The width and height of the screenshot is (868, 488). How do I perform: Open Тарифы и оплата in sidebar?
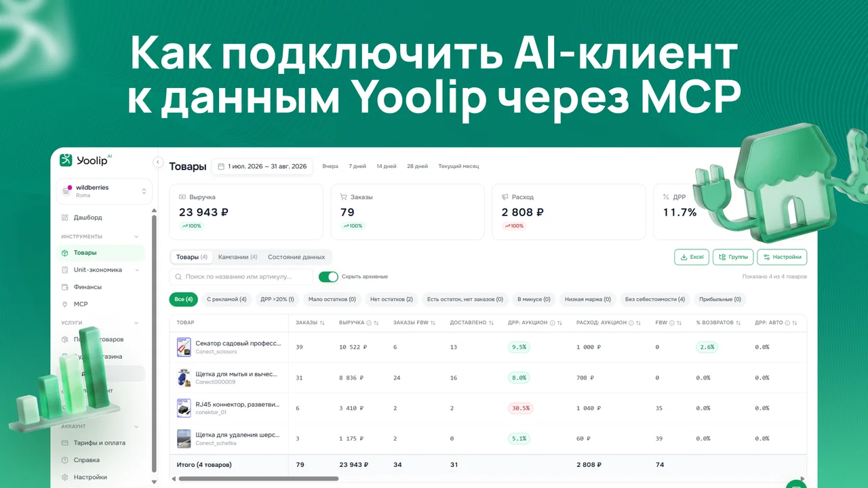[x=100, y=443]
